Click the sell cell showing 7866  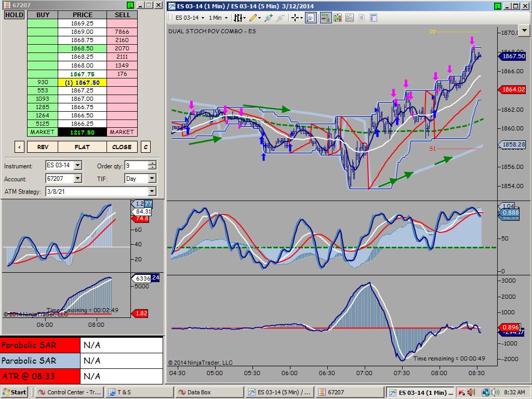122,32
